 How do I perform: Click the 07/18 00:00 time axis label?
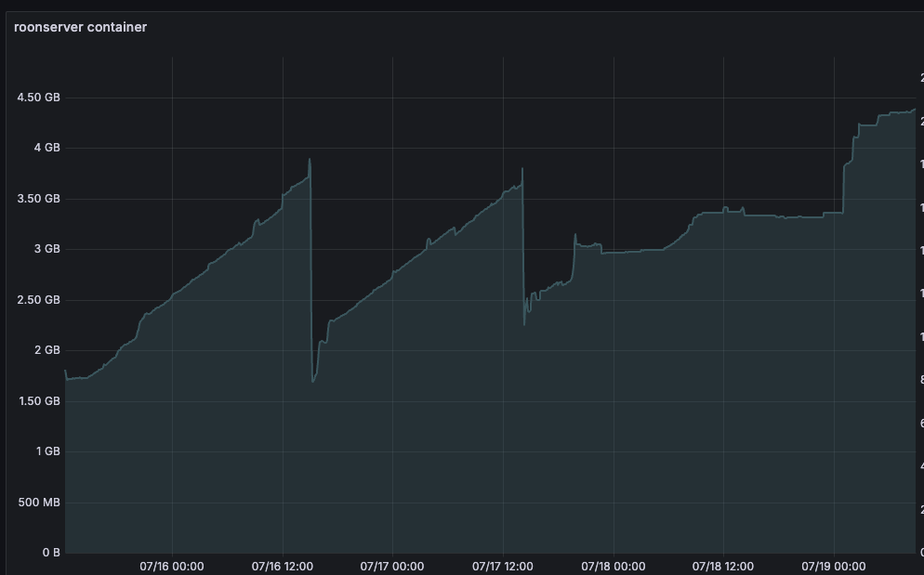pyautogui.click(x=614, y=566)
